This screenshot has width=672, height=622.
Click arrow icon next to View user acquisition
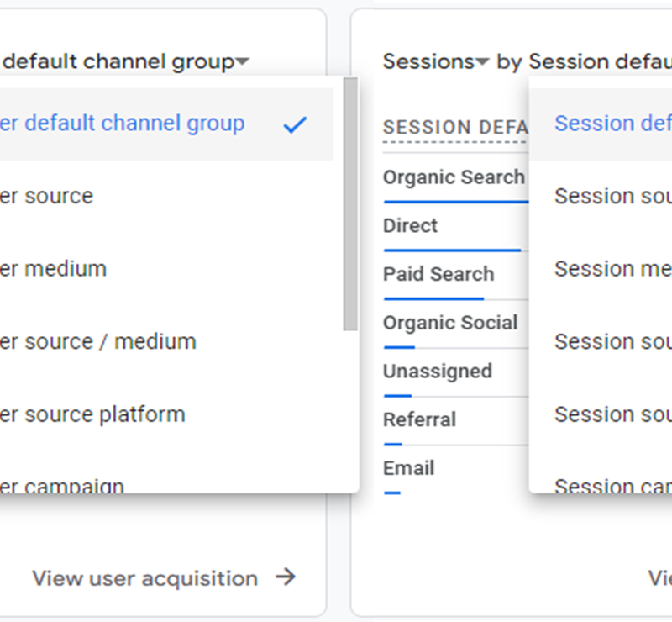pyautogui.click(x=286, y=577)
